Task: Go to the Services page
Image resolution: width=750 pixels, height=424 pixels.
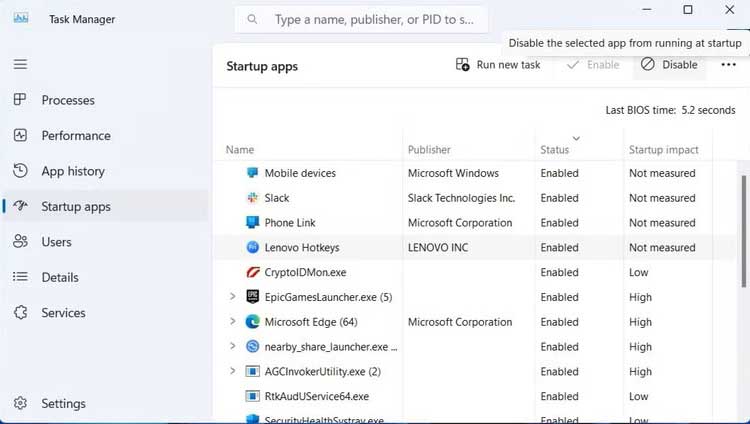Action: point(62,313)
